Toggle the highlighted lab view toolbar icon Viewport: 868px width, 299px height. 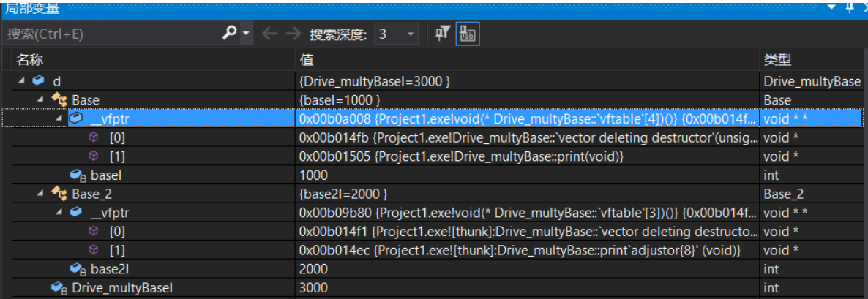point(467,34)
